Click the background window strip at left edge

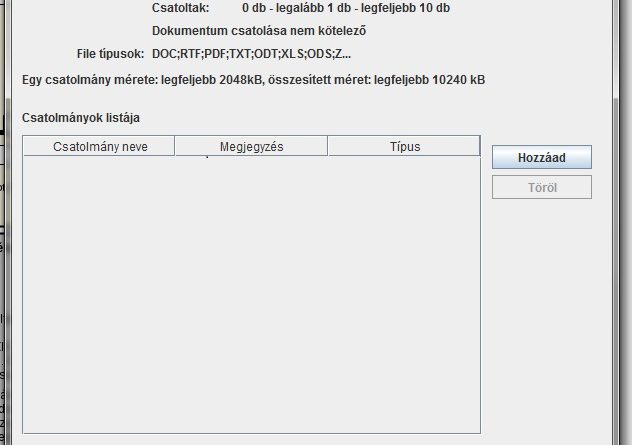point(3,300)
